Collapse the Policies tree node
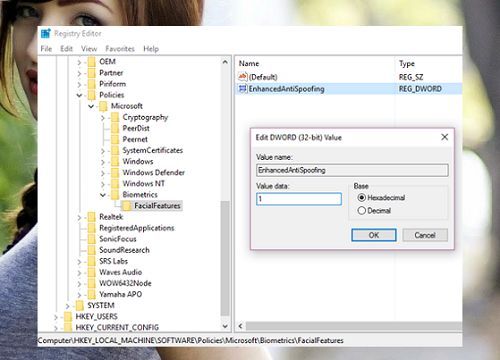Image resolution: width=500 pixels, height=360 pixels. (79, 95)
